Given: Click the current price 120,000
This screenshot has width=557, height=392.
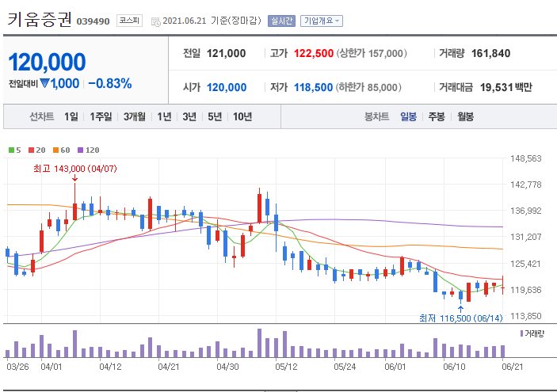Looking at the screenshot, I should tap(47, 62).
